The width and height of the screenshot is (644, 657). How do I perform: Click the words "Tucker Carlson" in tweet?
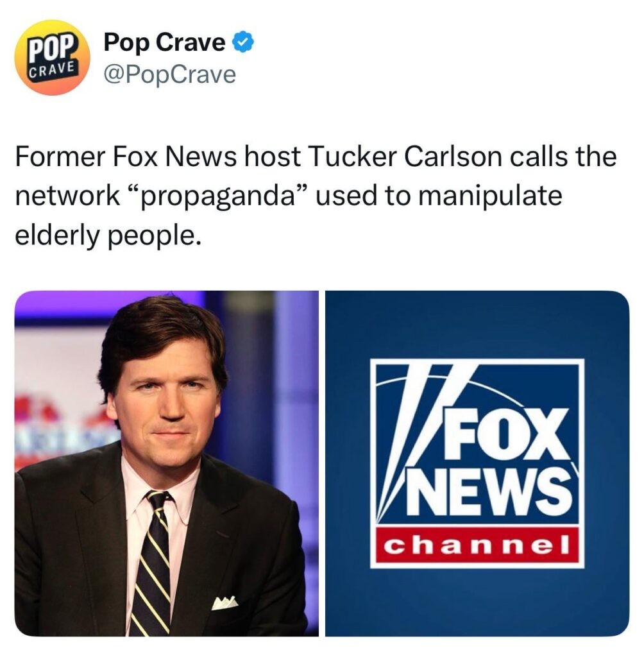pos(405,157)
